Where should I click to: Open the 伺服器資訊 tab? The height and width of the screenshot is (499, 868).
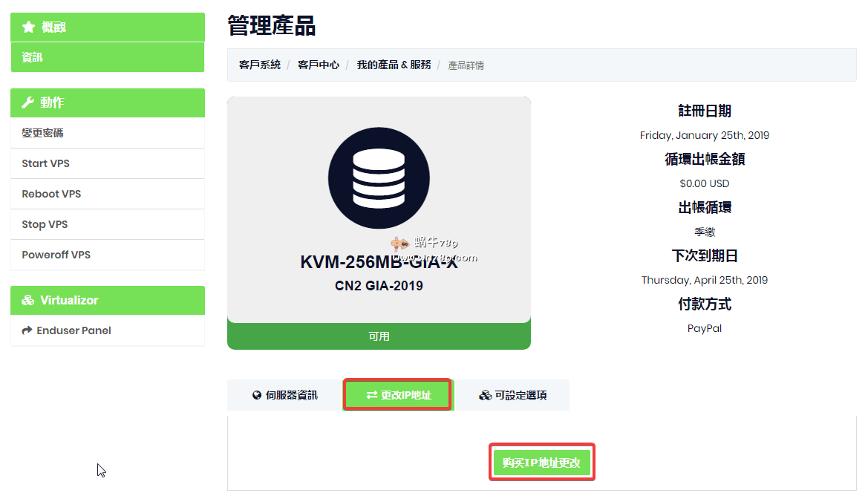coord(284,395)
